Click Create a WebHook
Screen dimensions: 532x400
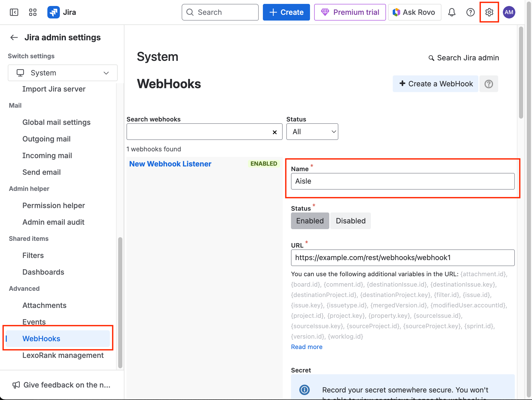(x=435, y=84)
